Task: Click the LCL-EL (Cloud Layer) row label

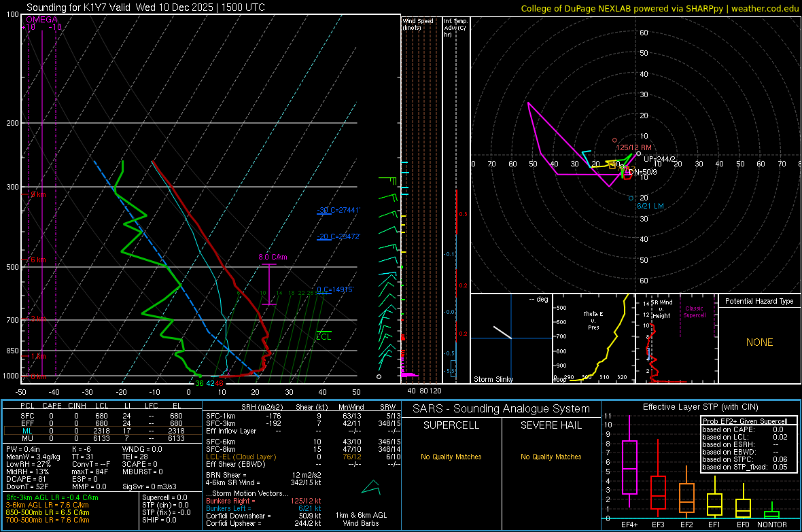Action: (x=241, y=457)
